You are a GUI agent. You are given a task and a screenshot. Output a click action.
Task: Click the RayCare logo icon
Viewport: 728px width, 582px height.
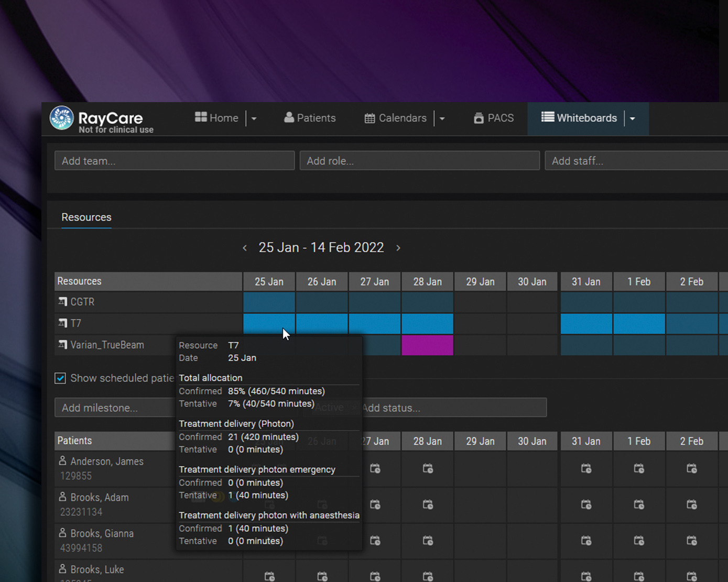(61, 118)
